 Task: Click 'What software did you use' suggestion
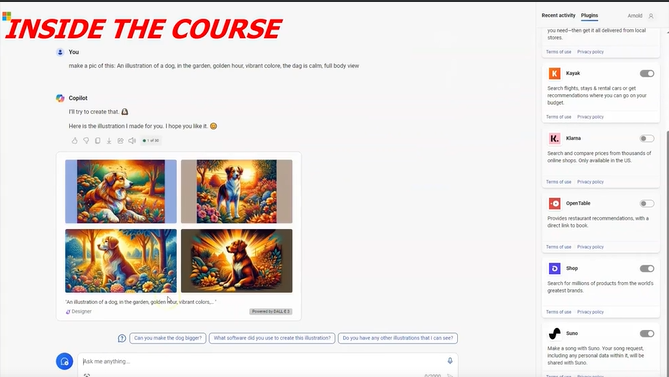(272, 338)
